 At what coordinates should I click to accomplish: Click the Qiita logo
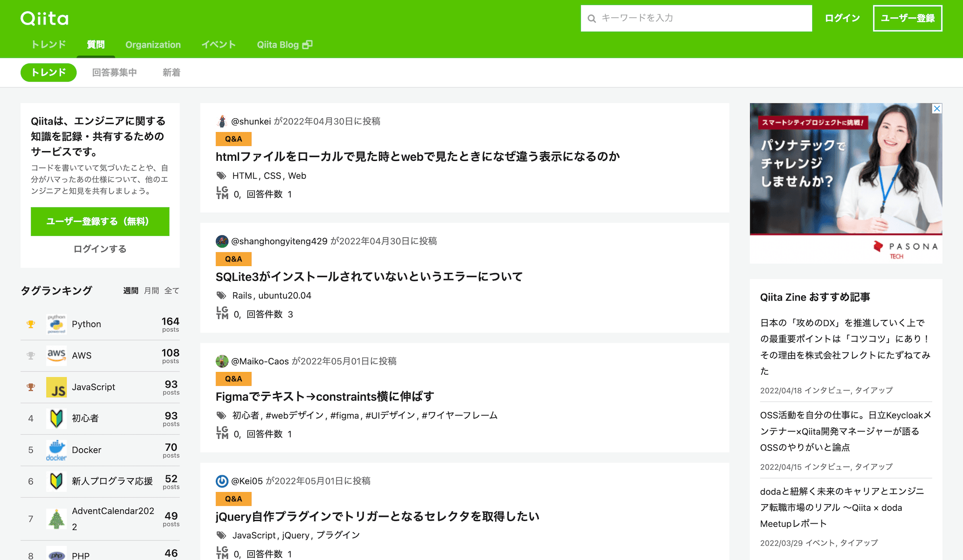pyautogui.click(x=44, y=18)
